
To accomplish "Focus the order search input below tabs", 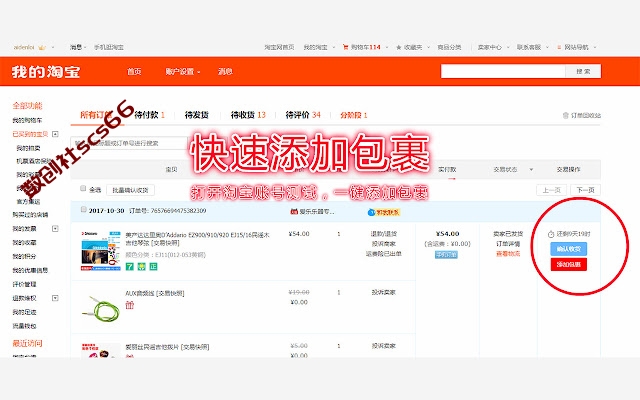I will click(129, 143).
